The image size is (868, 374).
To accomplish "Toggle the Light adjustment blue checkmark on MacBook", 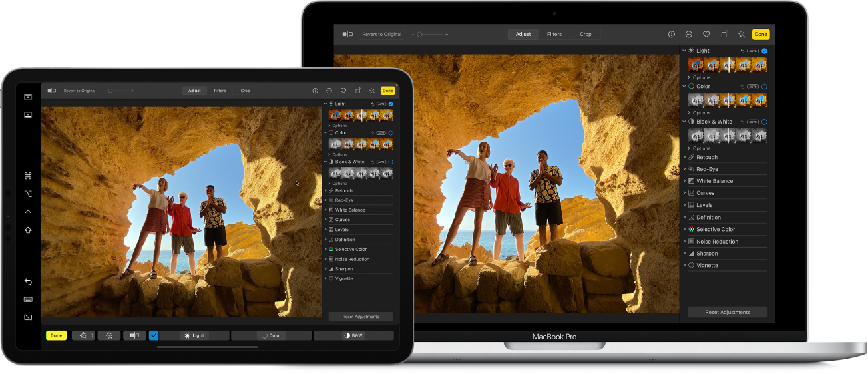I will pyautogui.click(x=764, y=51).
